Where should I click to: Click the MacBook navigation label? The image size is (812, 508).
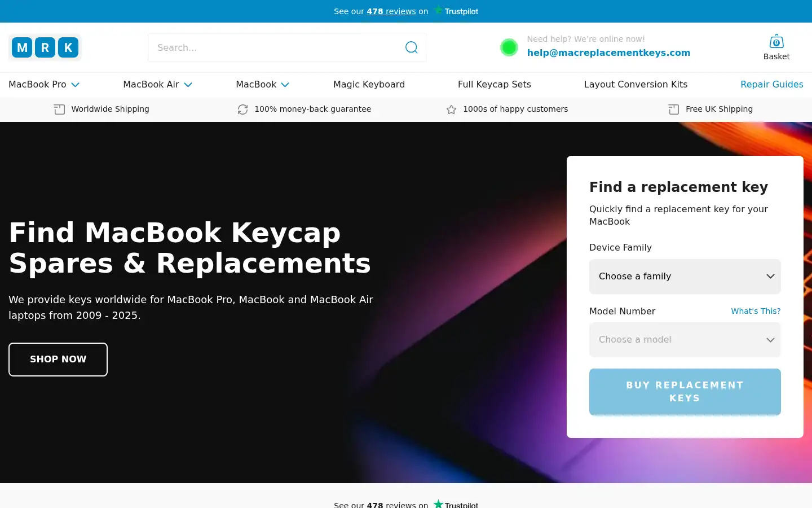(256, 84)
